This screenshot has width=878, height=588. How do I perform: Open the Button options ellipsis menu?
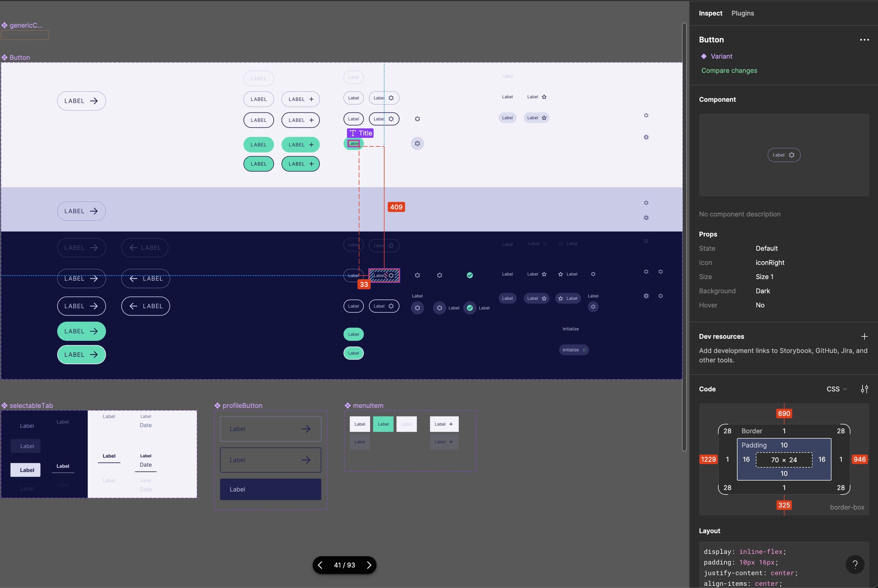(864, 40)
